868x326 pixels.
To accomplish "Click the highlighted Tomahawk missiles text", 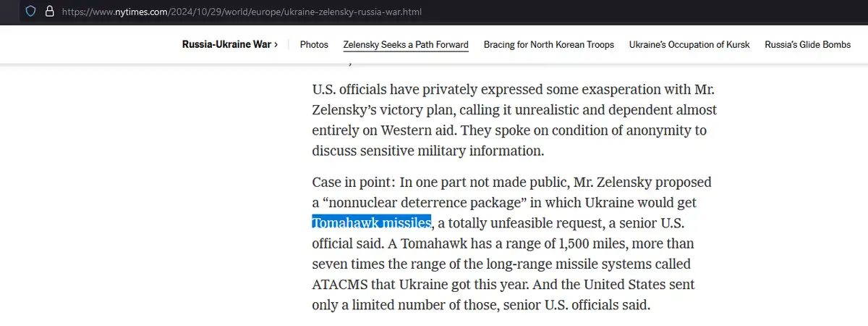I will coord(371,222).
